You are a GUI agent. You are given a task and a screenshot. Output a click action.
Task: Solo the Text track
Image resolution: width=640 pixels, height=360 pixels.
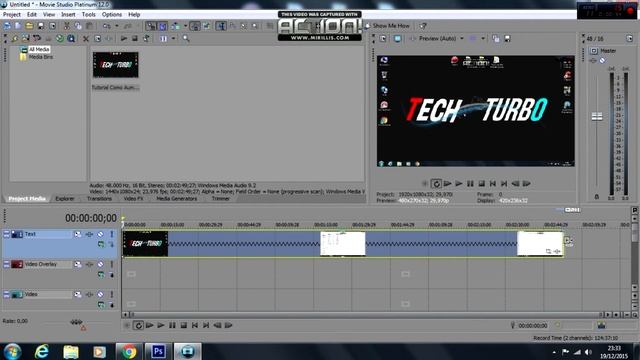(x=111, y=234)
